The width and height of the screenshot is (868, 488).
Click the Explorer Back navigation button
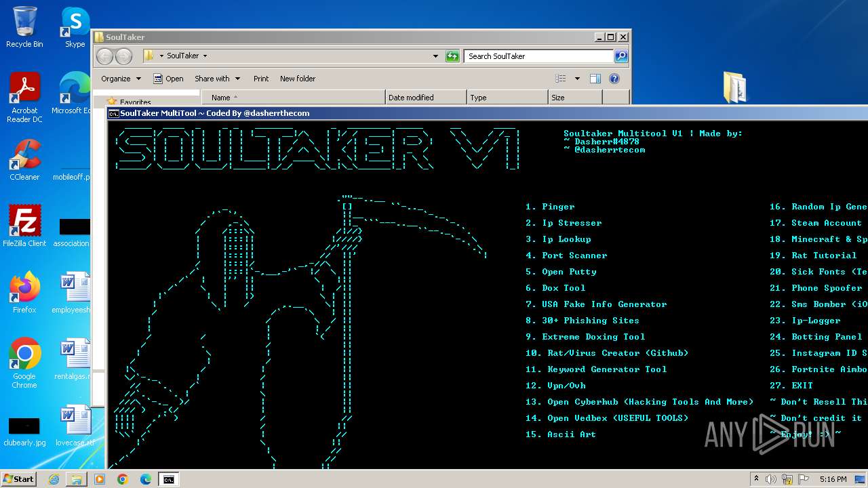(x=104, y=56)
